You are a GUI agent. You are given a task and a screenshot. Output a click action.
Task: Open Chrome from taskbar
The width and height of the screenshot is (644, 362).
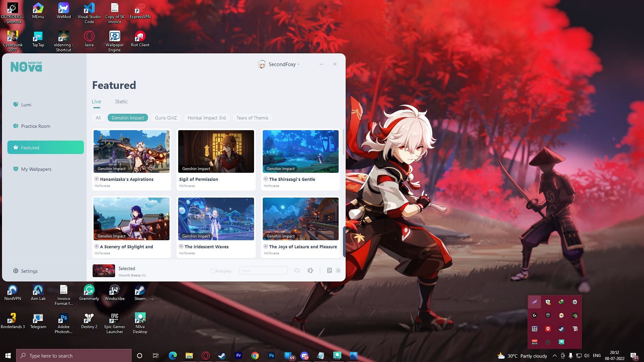click(255, 356)
